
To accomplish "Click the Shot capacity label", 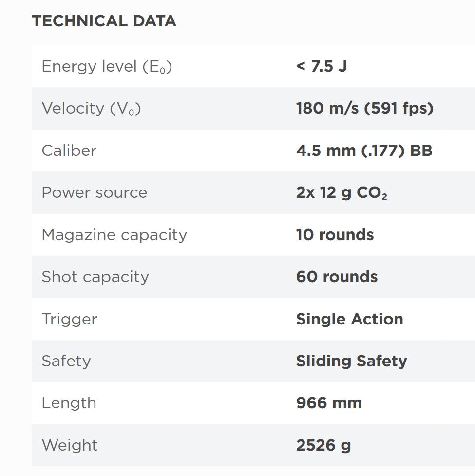I will pyautogui.click(x=95, y=277).
